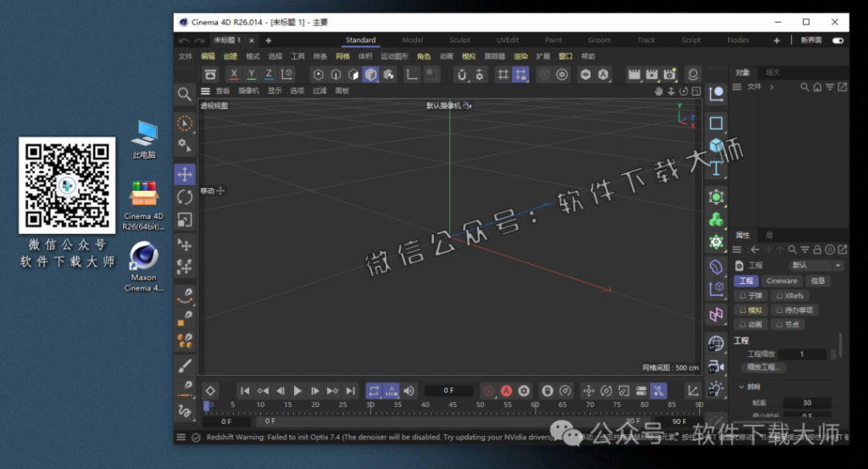
Task: Click the current frame 0 F field
Action: 448,391
